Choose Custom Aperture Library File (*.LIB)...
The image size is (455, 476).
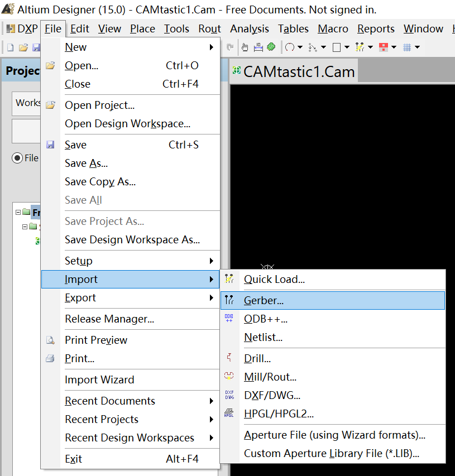333,453
